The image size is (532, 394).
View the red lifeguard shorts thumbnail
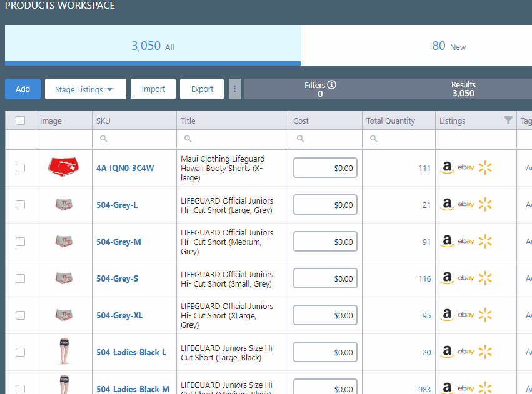64,167
